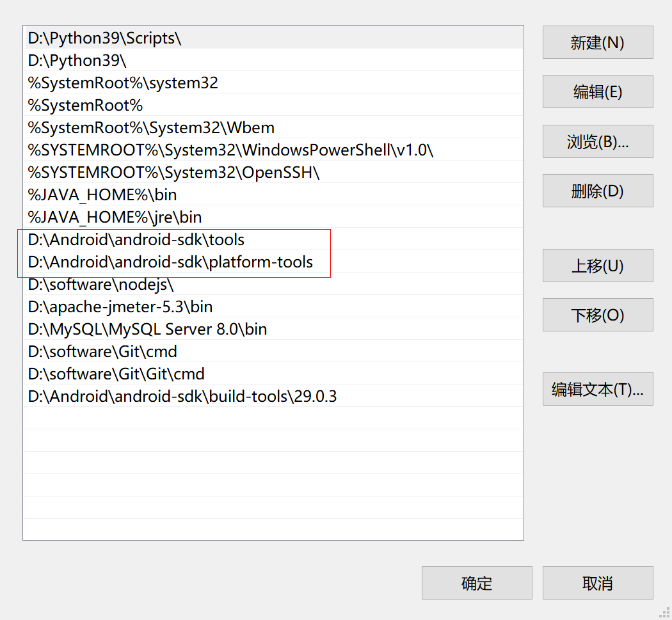672x620 pixels.
Task: Open 编辑文本(T)... text editor
Action: point(598,389)
